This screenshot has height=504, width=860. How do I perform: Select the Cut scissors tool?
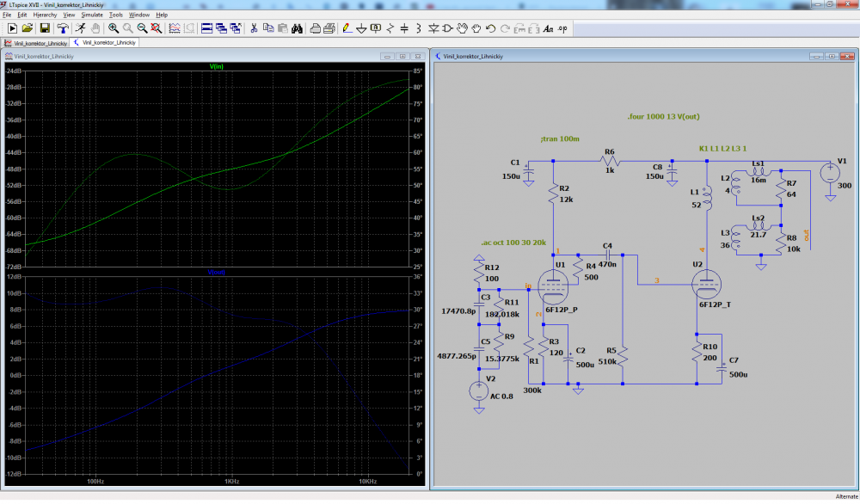254,28
